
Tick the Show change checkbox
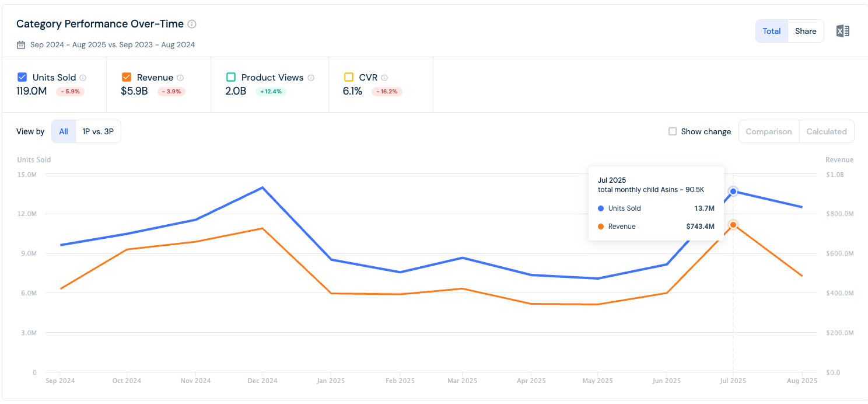[x=673, y=131]
